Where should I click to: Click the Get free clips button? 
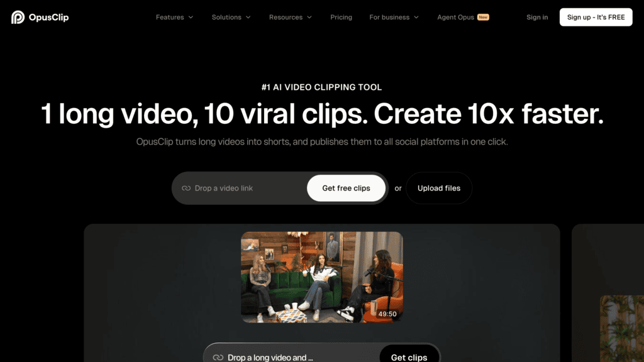tap(346, 188)
